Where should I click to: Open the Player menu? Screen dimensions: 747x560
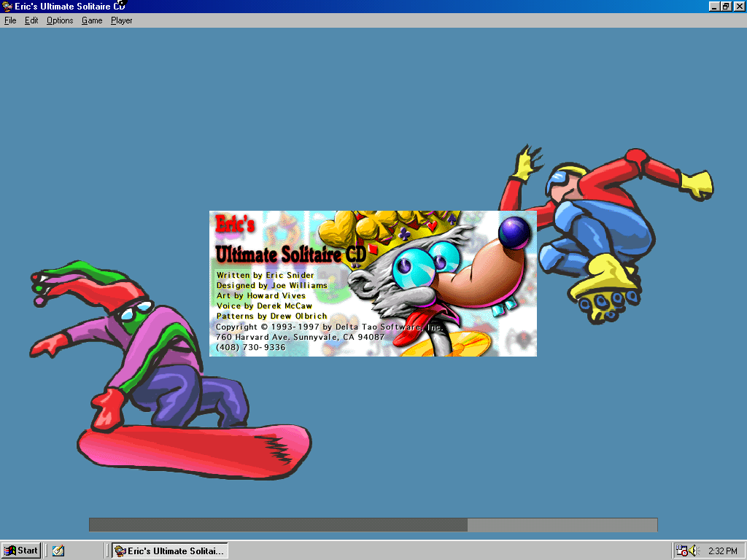tap(122, 20)
